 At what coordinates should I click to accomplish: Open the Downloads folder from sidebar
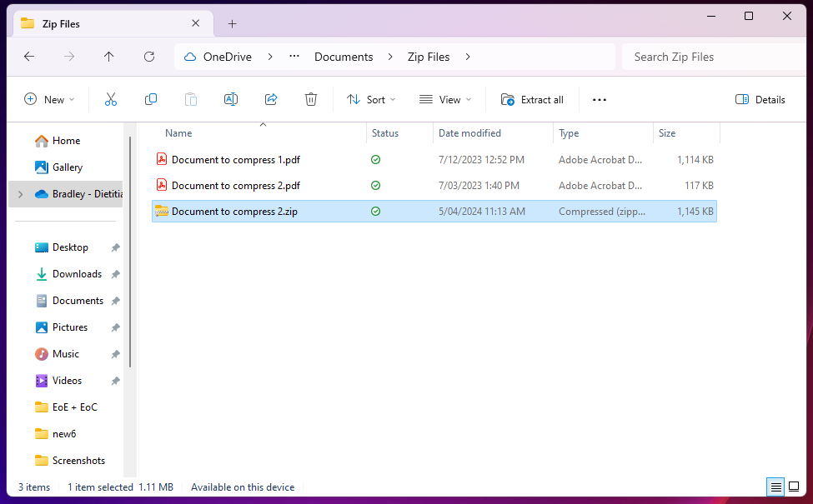pyautogui.click(x=76, y=273)
